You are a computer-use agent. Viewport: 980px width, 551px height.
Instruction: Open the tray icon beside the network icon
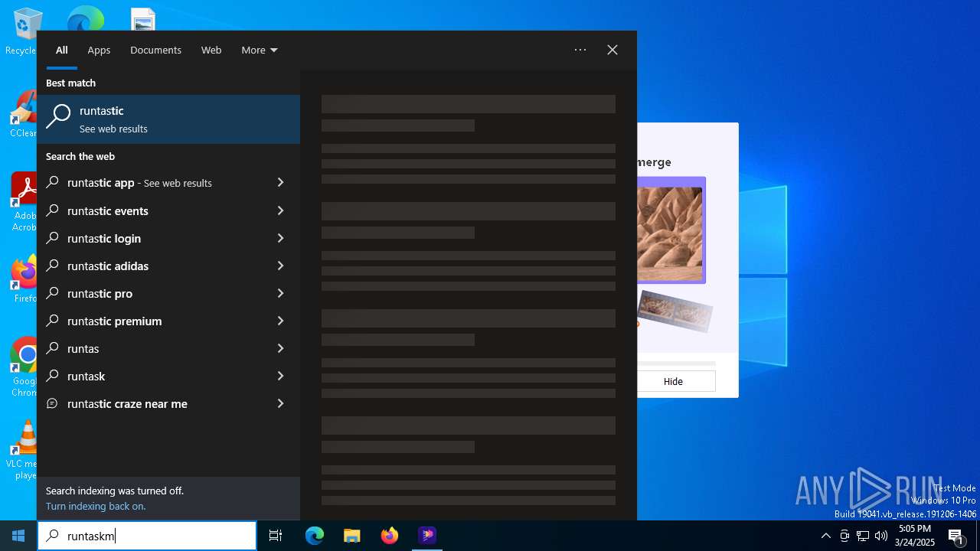point(844,536)
